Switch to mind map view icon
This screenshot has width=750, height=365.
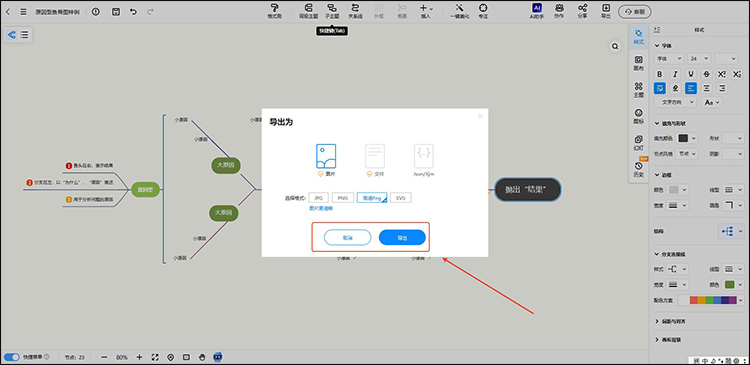(11, 35)
